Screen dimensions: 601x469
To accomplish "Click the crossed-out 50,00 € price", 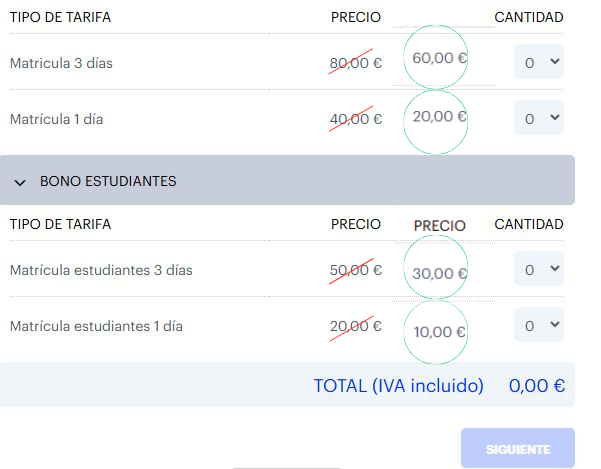I will click(356, 270).
